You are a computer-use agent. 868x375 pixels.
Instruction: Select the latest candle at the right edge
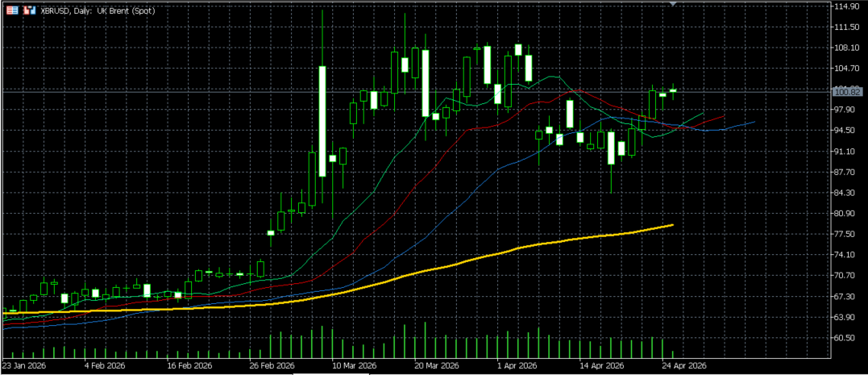(x=673, y=91)
